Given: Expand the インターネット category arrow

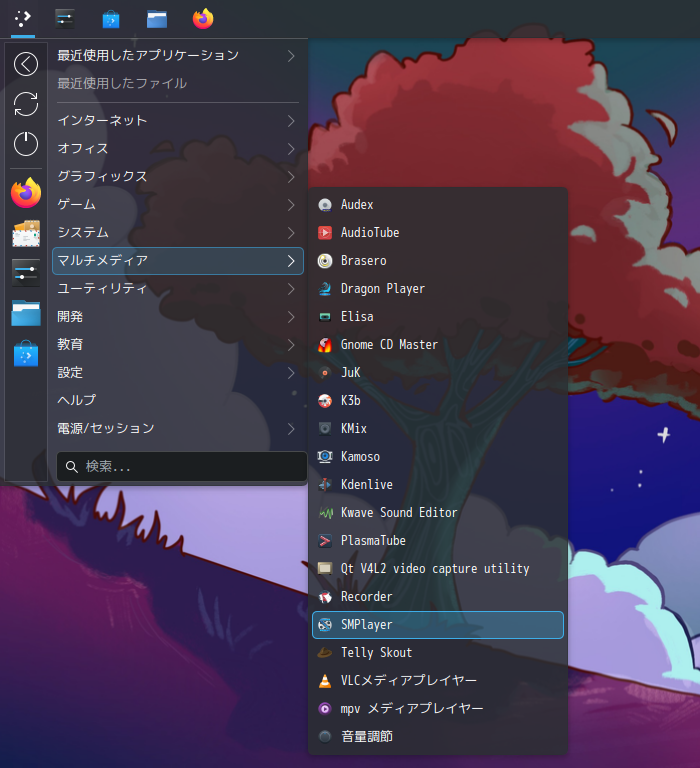Looking at the screenshot, I should (291, 120).
